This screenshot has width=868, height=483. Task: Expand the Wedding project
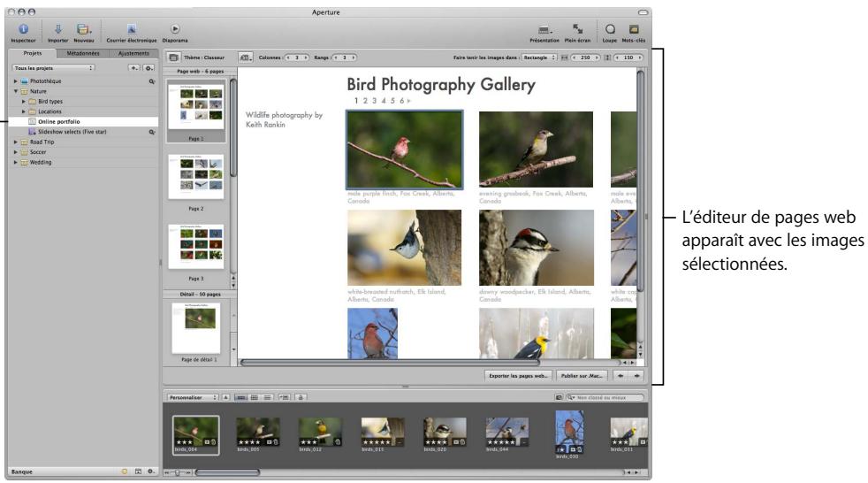(16, 162)
